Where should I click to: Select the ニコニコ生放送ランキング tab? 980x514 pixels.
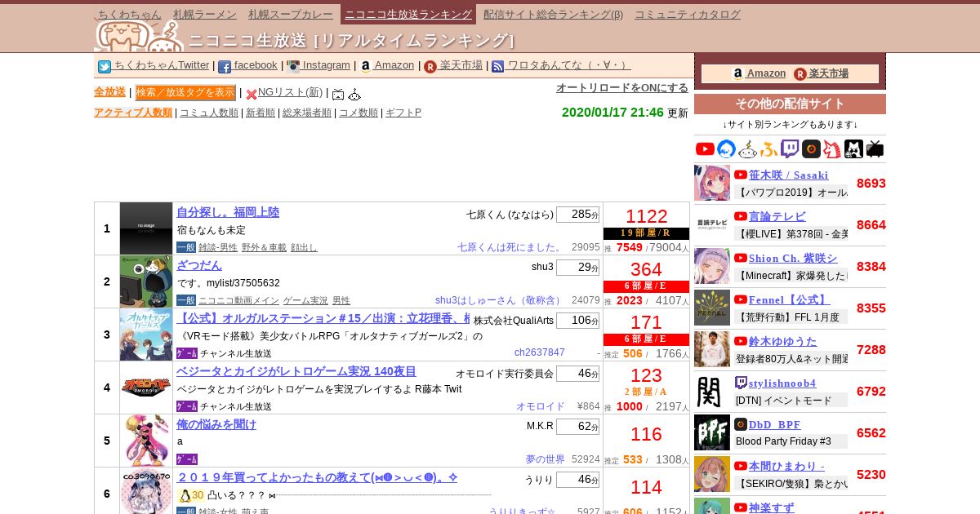(408, 14)
